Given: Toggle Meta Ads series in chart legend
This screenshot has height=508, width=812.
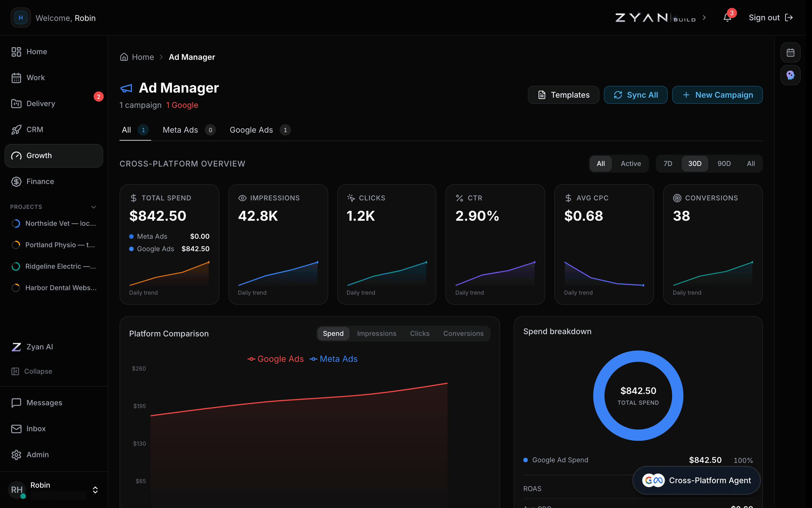Looking at the screenshot, I should pos(334,359).
